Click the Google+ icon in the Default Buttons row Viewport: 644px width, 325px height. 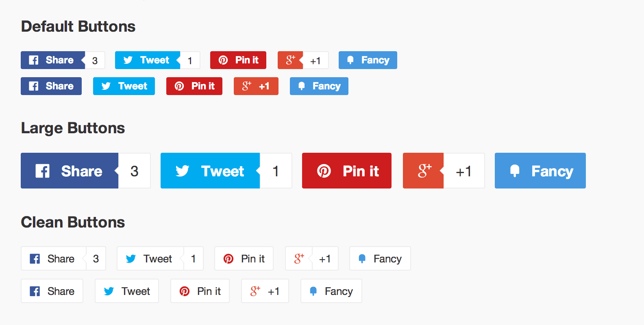point(289,60)
